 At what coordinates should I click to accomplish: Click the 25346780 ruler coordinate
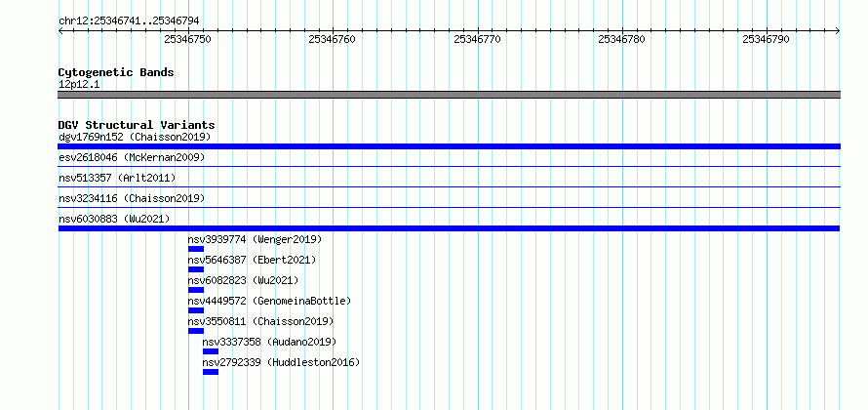coord(621,39)
